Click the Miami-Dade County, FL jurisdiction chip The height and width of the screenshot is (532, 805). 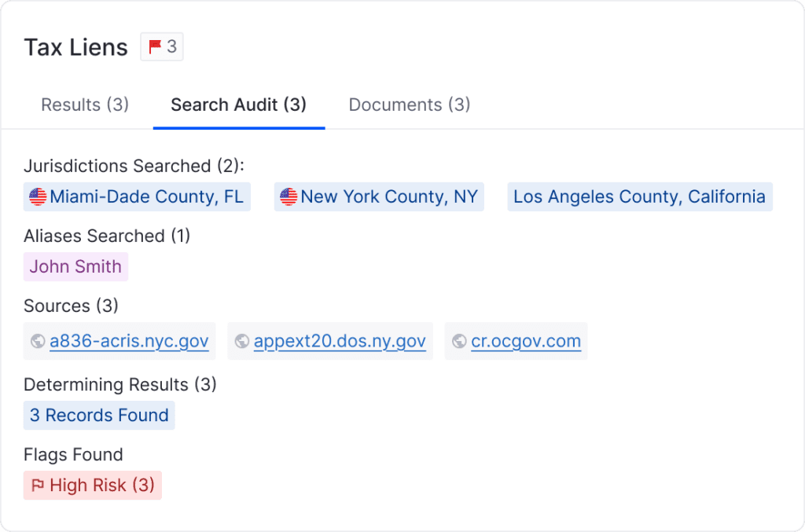click(x=137, y=196)
